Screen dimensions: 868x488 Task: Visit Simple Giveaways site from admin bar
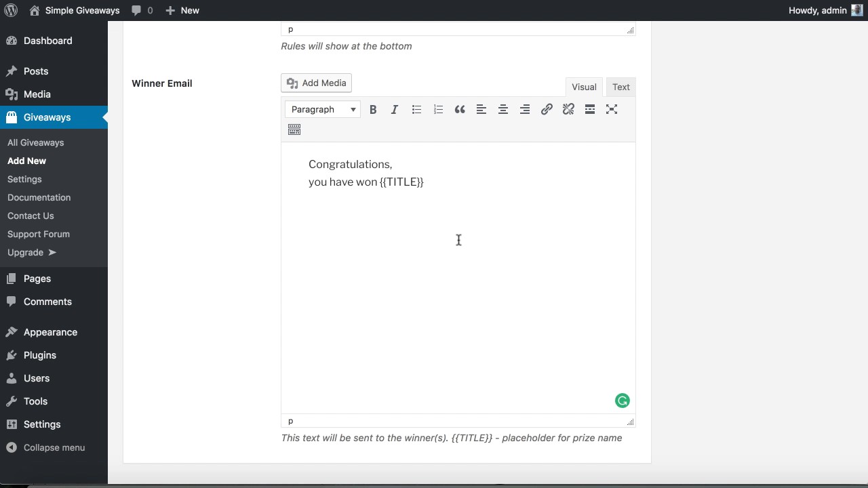pos(74,10)
